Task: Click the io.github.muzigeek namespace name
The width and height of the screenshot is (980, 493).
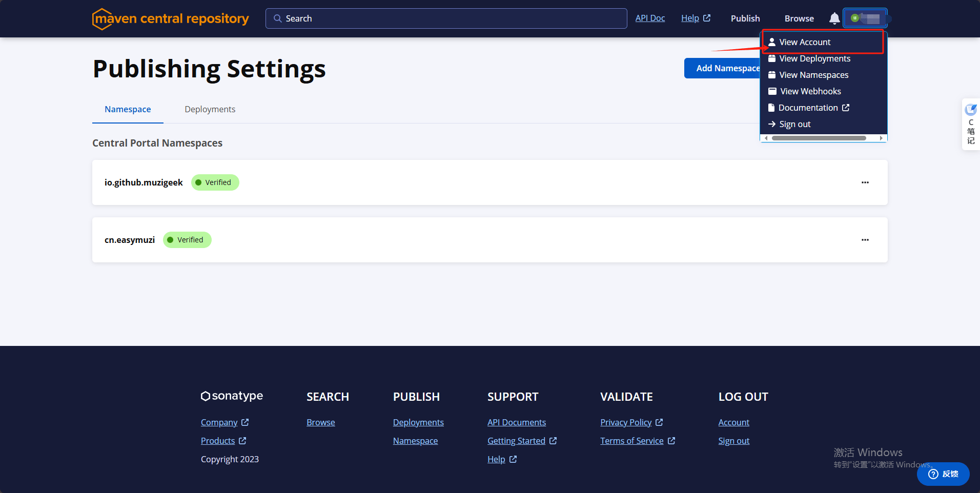Action: coord(144,182)
